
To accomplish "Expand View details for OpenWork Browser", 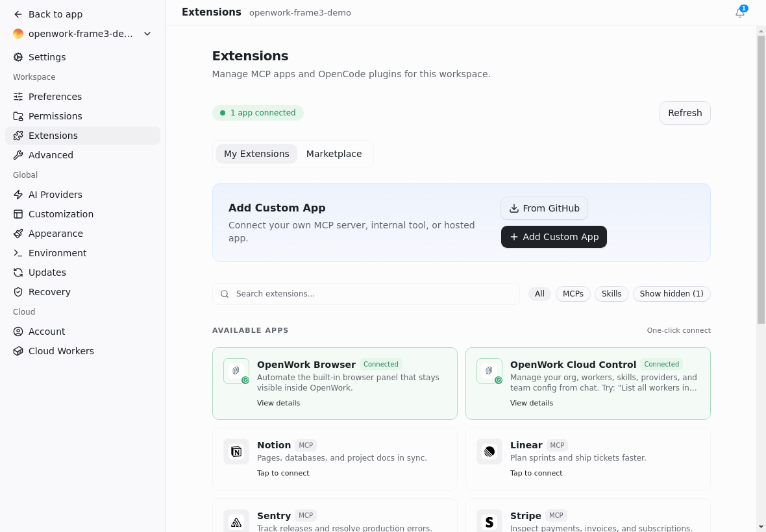I will click(x=278, y=403).
